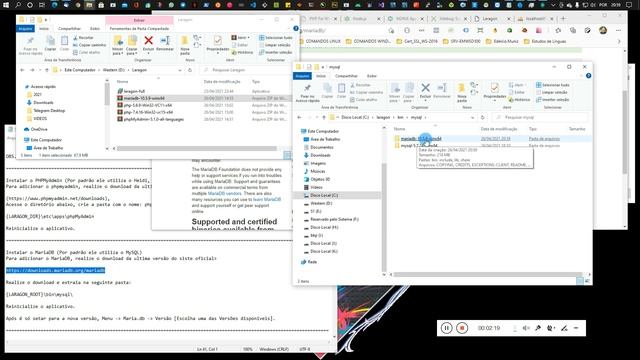Toggle webcam in recorder toolbar
The image size is (640, 360).
click(x=551, y=328)
